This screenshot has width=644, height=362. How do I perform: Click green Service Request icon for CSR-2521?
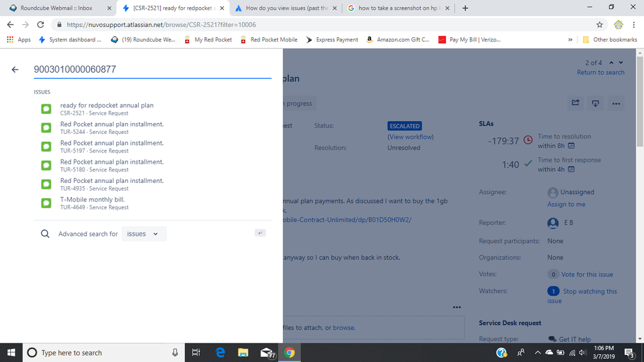coord(46,109)
